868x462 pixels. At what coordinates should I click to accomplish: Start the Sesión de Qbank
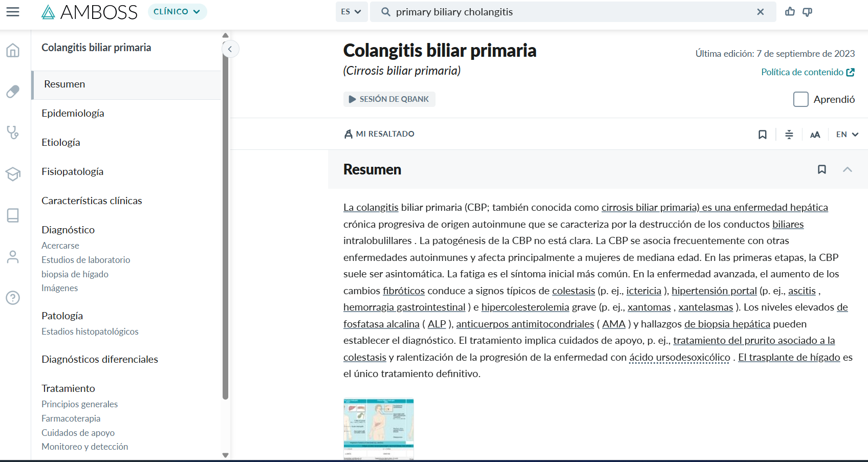(389, 99)
